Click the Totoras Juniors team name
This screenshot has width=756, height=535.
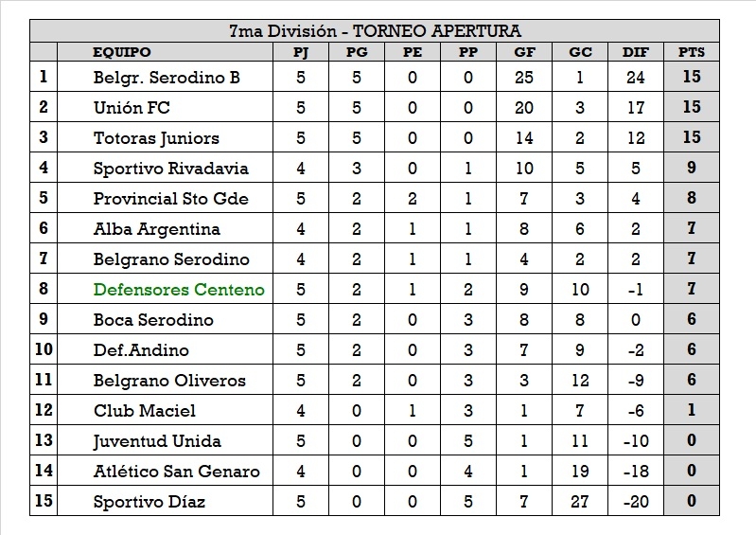[x=156, y=138]
